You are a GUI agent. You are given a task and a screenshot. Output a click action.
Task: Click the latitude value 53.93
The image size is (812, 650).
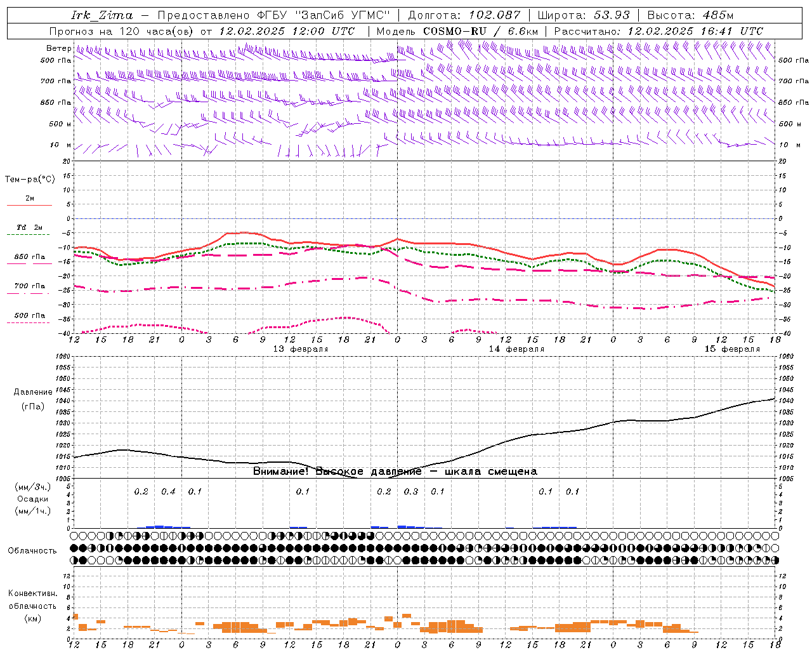pyautogui.click(x=611, y=15)
